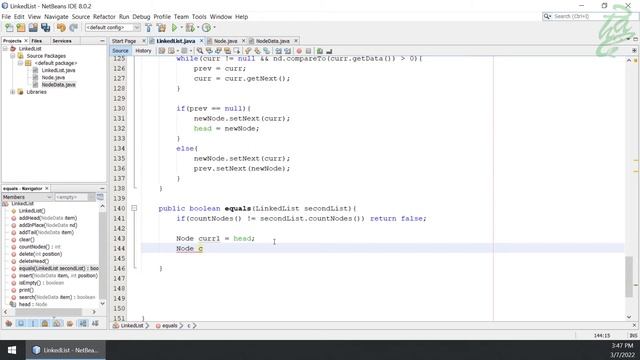Click the Stop Macro Recording icon
Image resolution: width=640 pixels, height=360 pixels.
coord(308,51)
